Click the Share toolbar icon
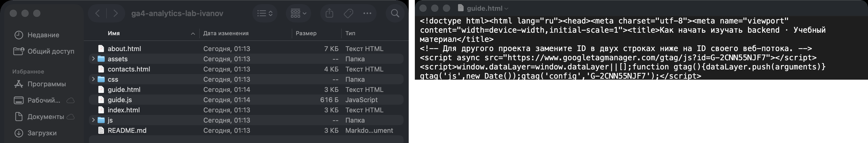Image resolution: width=868 pixels, height=143 pixels. pos(330,14)
